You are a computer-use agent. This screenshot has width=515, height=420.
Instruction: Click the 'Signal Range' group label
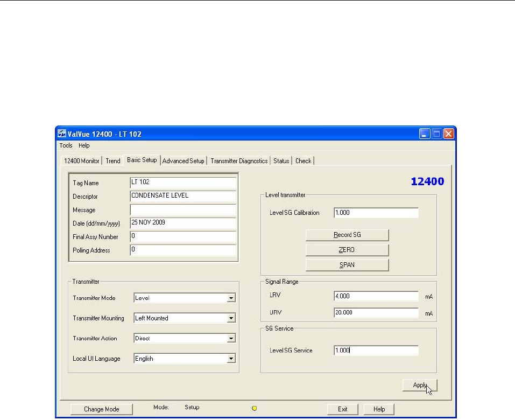(282, 282)
